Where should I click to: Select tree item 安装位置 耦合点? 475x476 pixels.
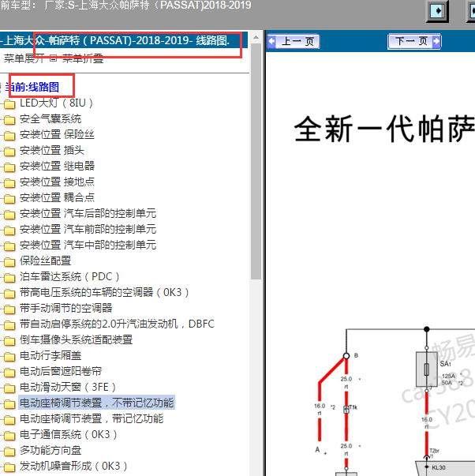tap(57, 197)
